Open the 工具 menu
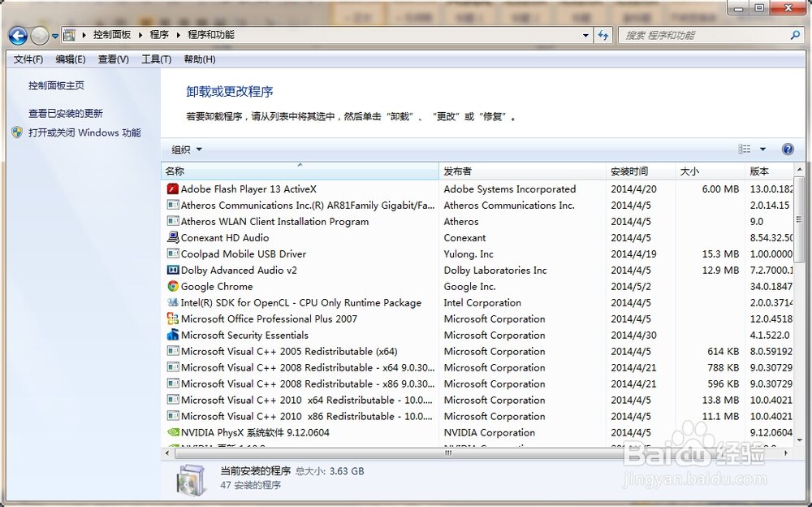Viewport: 812px width, 507px height. [x=155, y=58]
